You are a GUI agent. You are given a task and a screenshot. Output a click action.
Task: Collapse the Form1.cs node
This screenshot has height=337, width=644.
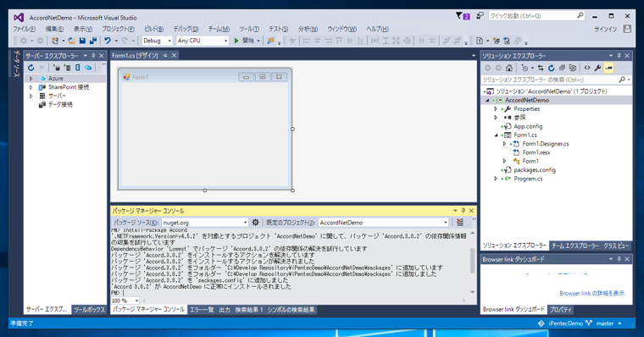[497, 135]
